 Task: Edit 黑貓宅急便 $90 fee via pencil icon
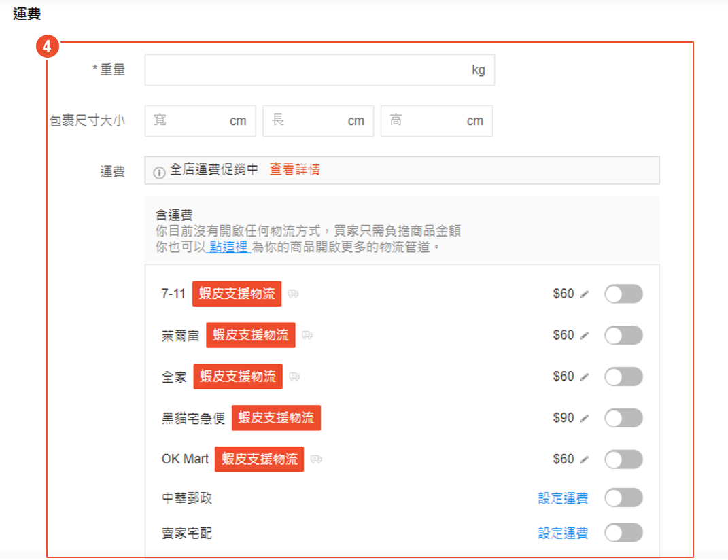coord(585,419)
